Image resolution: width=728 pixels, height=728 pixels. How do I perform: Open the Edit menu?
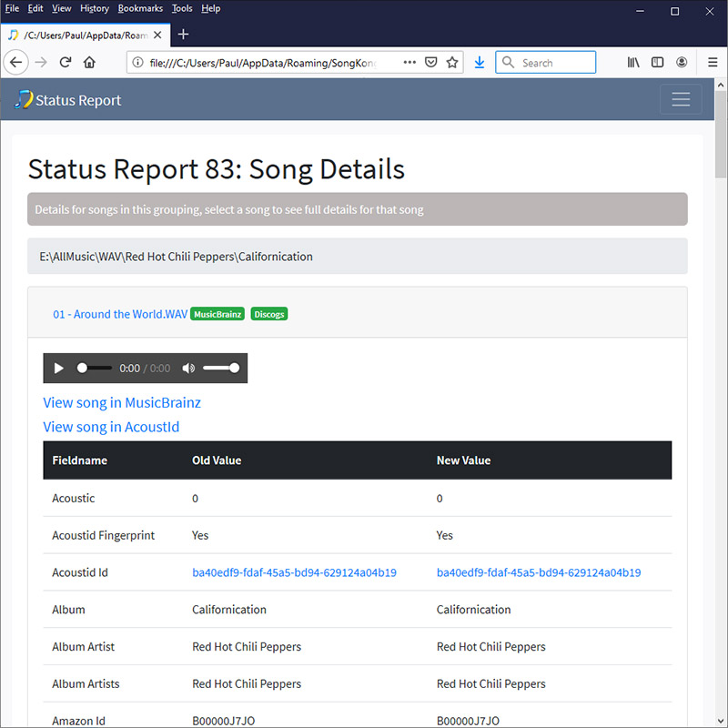pyautogui.click(x=35, y=8)
